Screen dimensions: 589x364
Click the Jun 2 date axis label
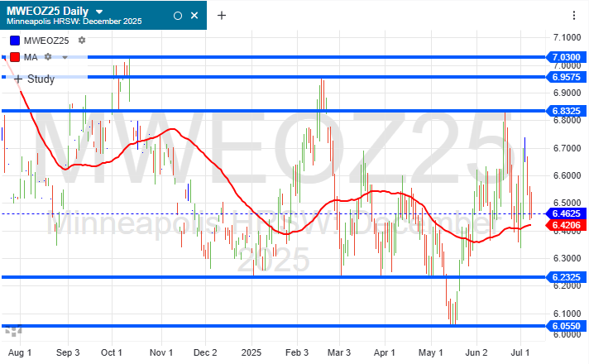click(x=476, y=352)
